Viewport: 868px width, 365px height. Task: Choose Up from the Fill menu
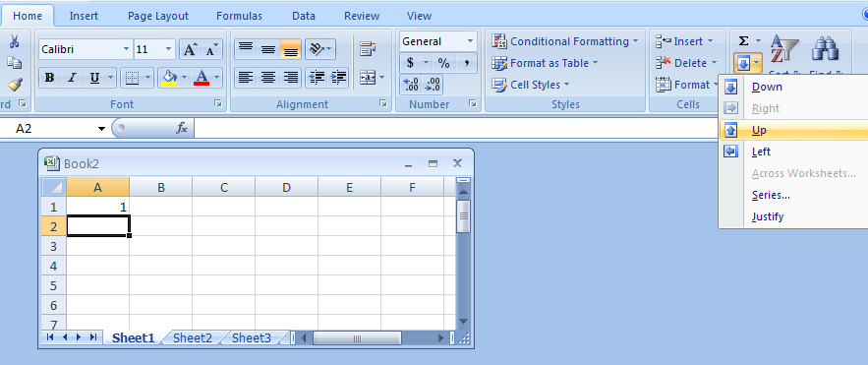794,130
